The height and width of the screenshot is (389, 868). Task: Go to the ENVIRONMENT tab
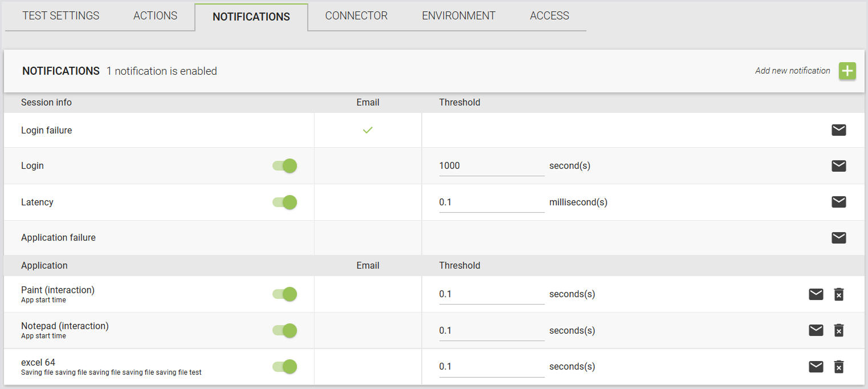pos(459,16)
